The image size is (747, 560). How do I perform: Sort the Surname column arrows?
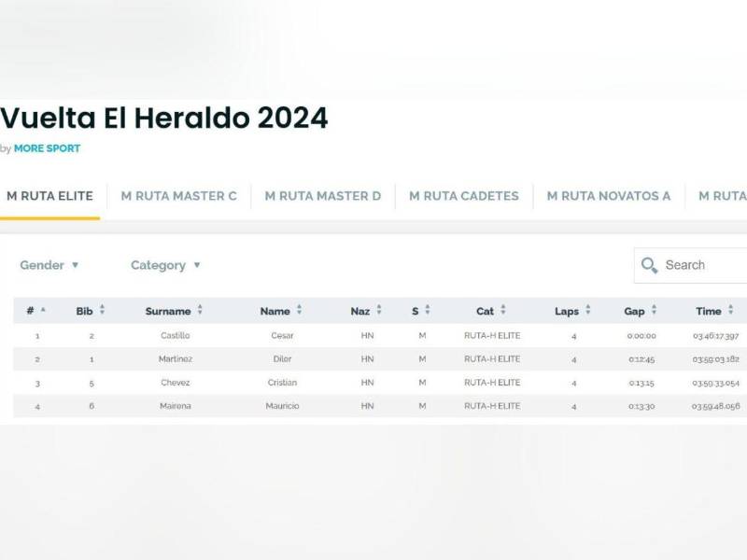(x=200, y=311)
